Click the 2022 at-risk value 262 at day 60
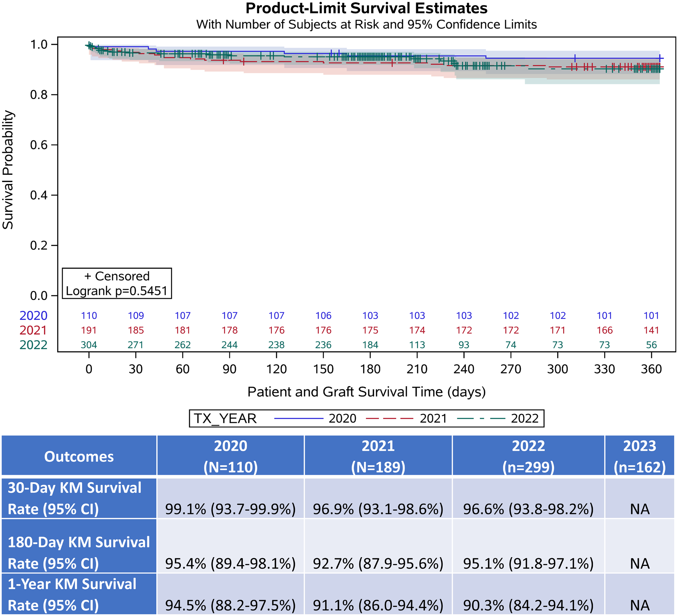The height and width of the screenshot is (616, 678). (183, 345)
